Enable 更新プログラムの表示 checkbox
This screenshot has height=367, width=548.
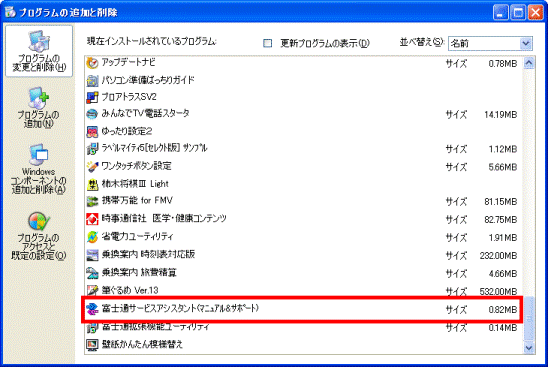pyautogui.click(x=268, y=43)
